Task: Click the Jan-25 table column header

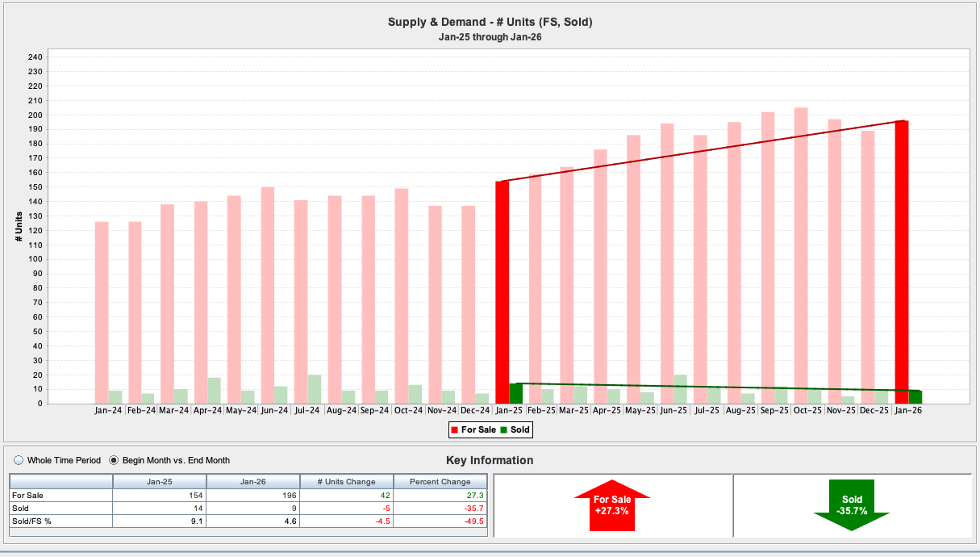Action: pos(160,482)
